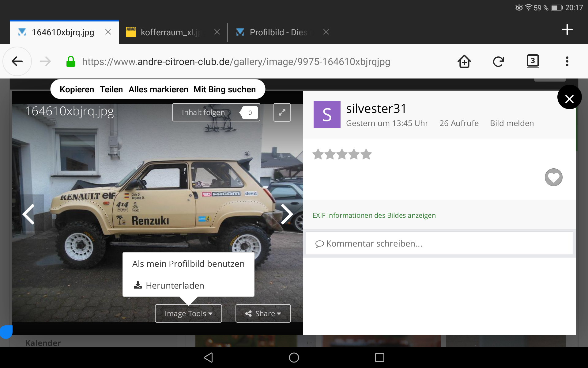Click the 26 Aufrufe view count
Screen dimensions: 588x368
pyautogui.click(x=459, y=123)
